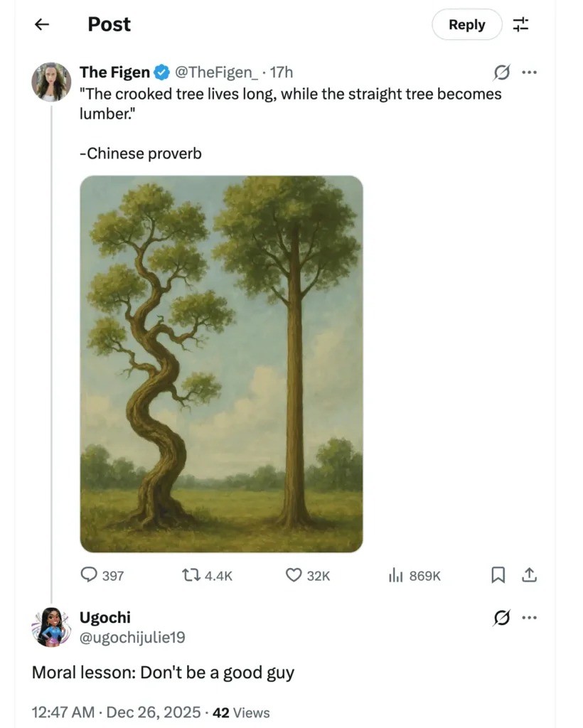Open the more options menu on Figen's post

[x=530, y=72]
